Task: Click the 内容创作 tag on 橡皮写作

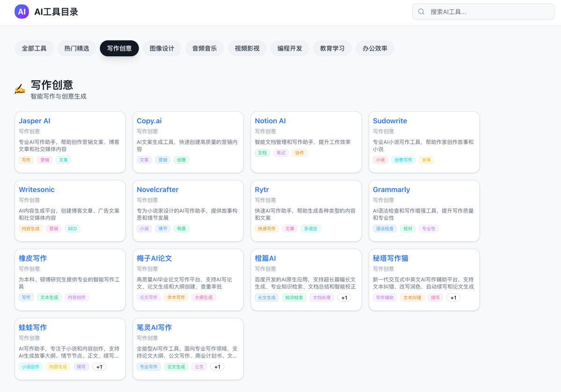Action: (77, 298)
